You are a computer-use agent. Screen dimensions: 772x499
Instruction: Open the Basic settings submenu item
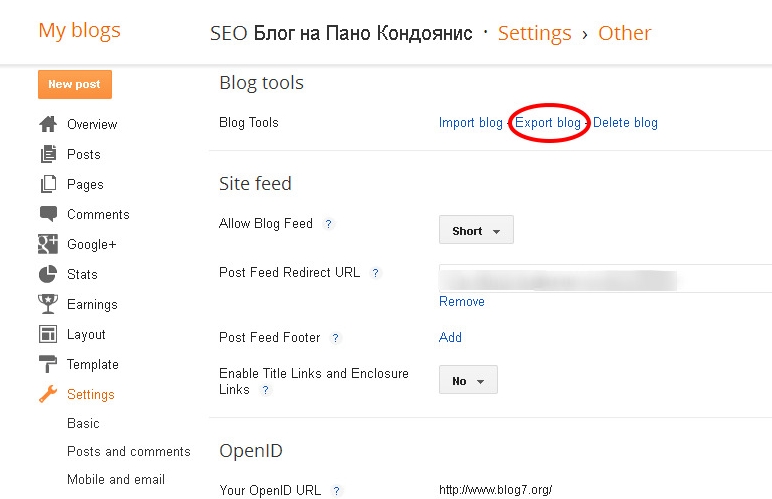(x=83, y=424)
